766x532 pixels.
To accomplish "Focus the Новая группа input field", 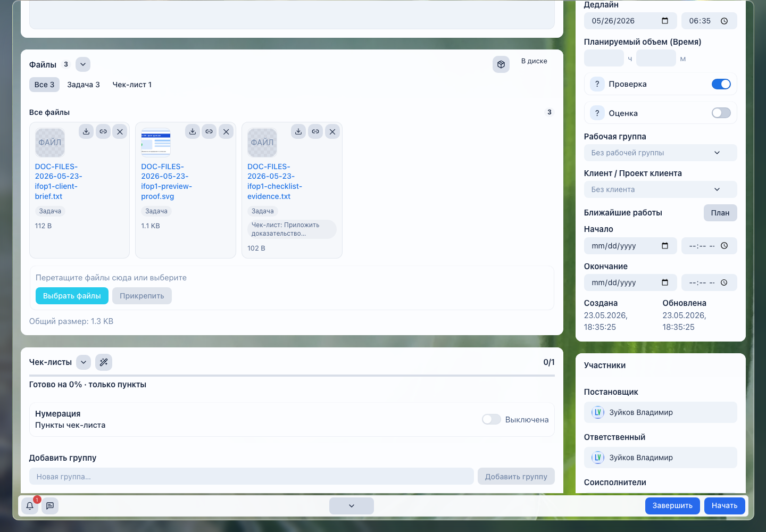I will click(252, 477).
